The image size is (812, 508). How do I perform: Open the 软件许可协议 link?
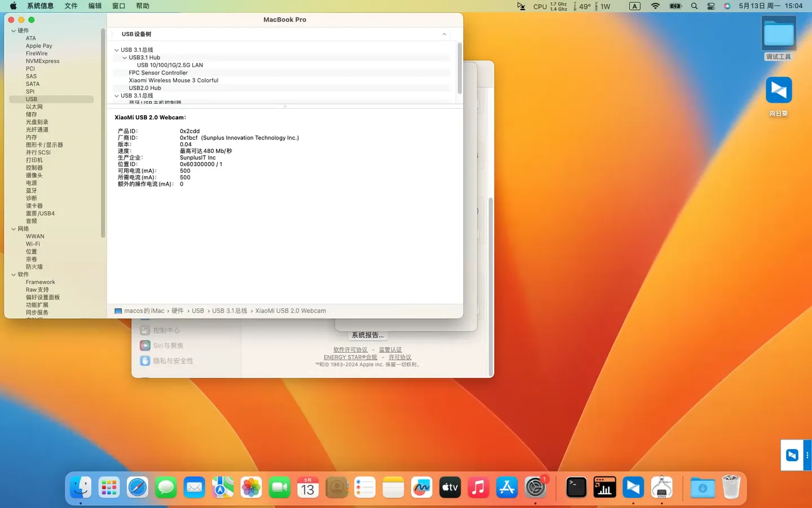(x=350, y=349)
